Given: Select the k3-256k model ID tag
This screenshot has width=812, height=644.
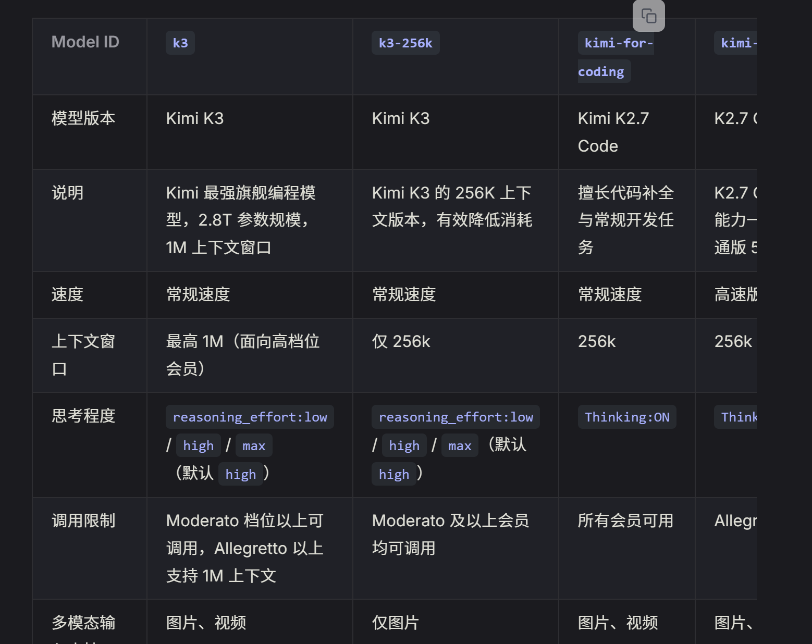Looking at the screenshot, I should tap(405, 43).
